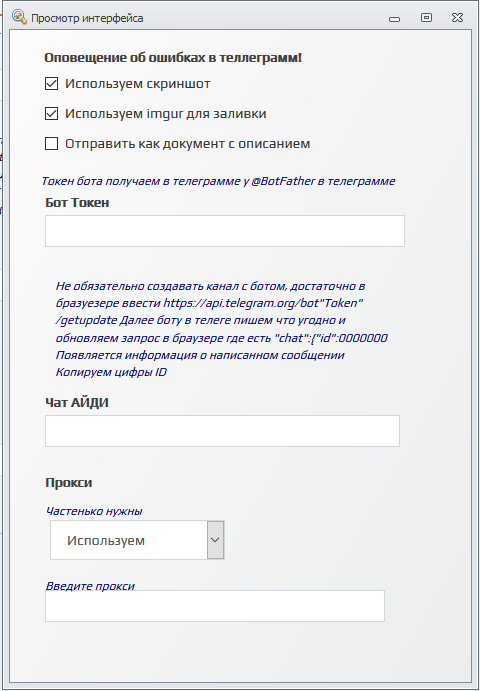Focus the Чат АЙДИ text box
480x691 pixels.
pyautogui.click(x=222, y=431)
